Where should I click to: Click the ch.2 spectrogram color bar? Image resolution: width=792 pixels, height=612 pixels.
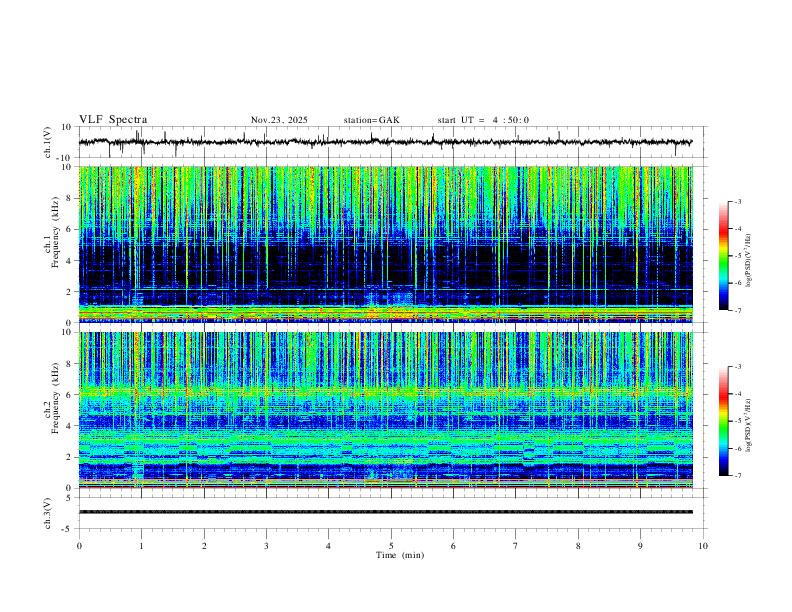pyautogui.click(x=723, y=421)
